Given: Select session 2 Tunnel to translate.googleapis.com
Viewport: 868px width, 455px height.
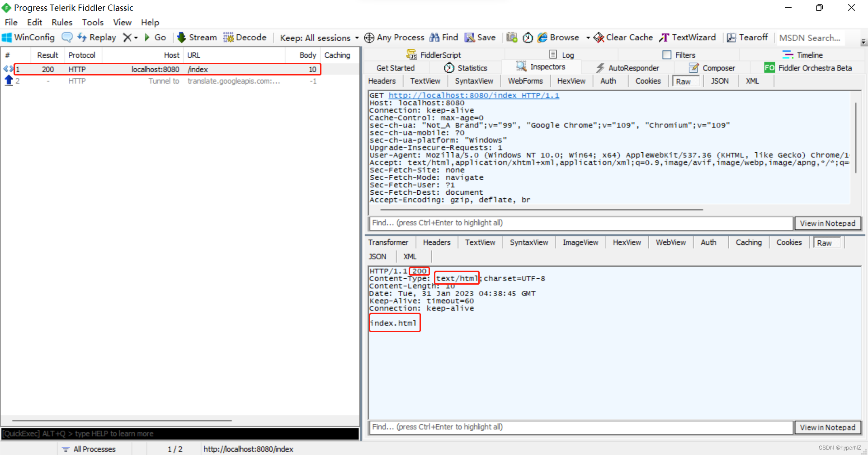Looking at the screenshot, I should coord(180,81).
